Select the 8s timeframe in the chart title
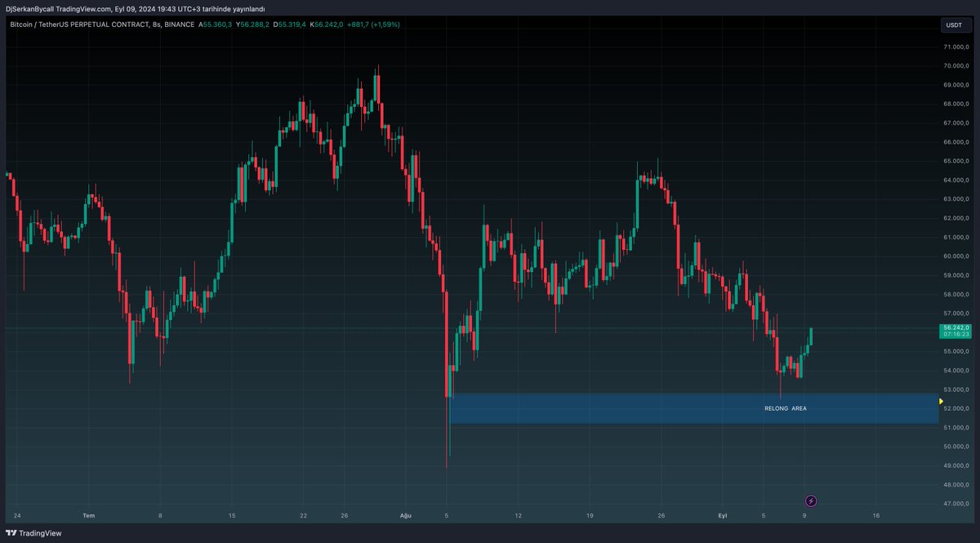The image size is (980, 543). point(157,24)
